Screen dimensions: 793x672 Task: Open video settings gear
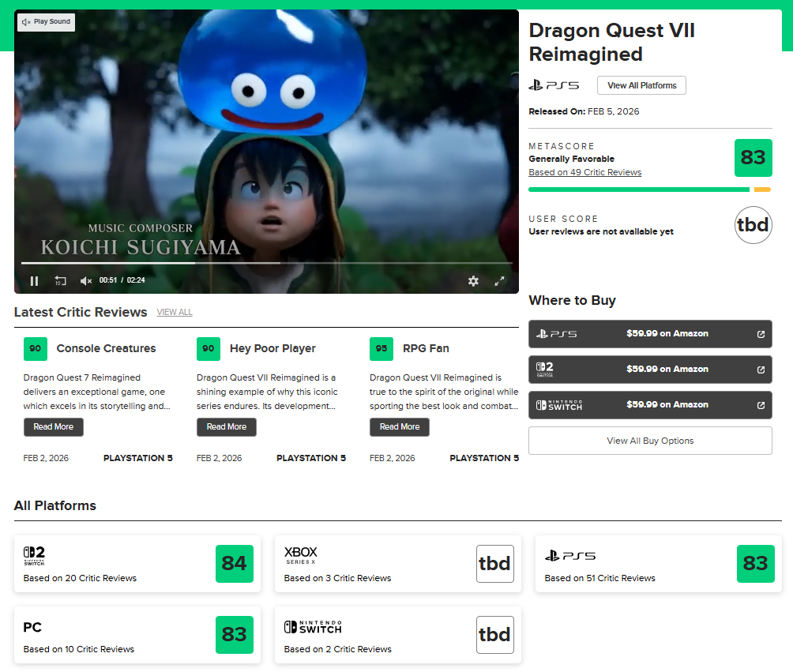click(473, 280)
